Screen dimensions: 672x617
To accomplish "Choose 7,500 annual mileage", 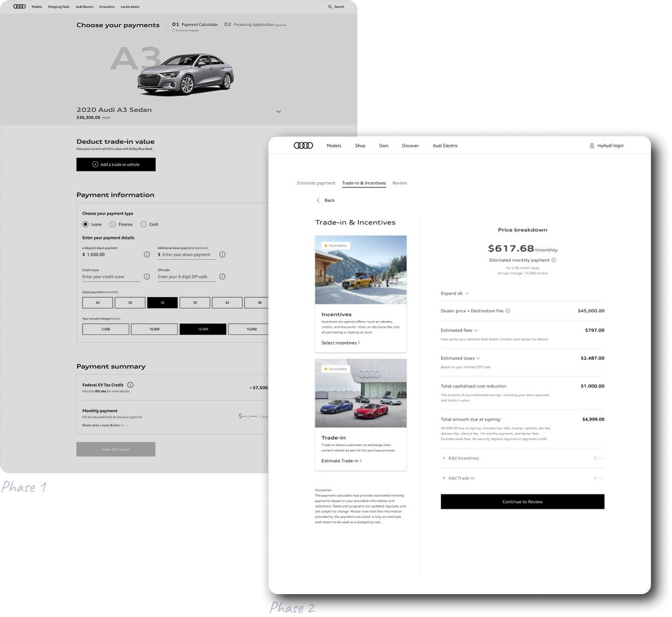I will point(106,329).
